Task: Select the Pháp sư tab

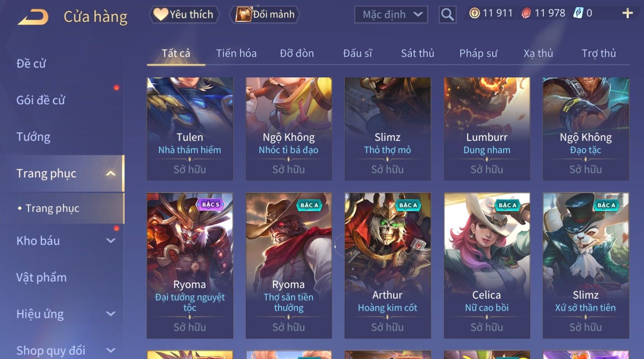Action: [478, 53]
